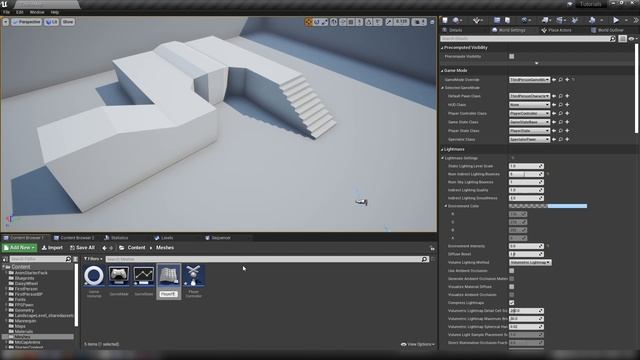
Task: Open View Options menu
Action: 418,344
